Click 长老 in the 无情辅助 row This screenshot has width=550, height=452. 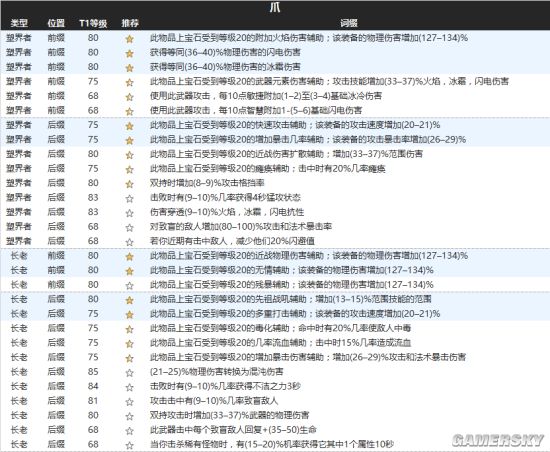click(19, 270)
